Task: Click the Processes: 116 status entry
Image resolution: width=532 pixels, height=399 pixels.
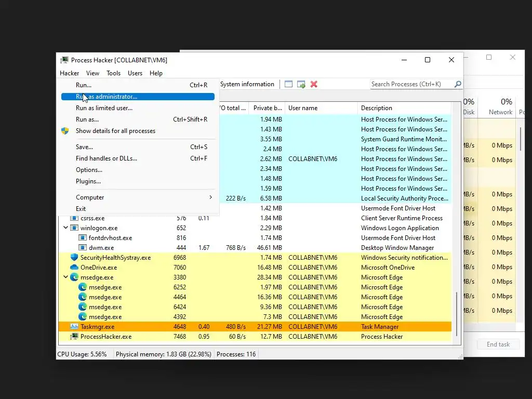Action: [x=236, y=354]
